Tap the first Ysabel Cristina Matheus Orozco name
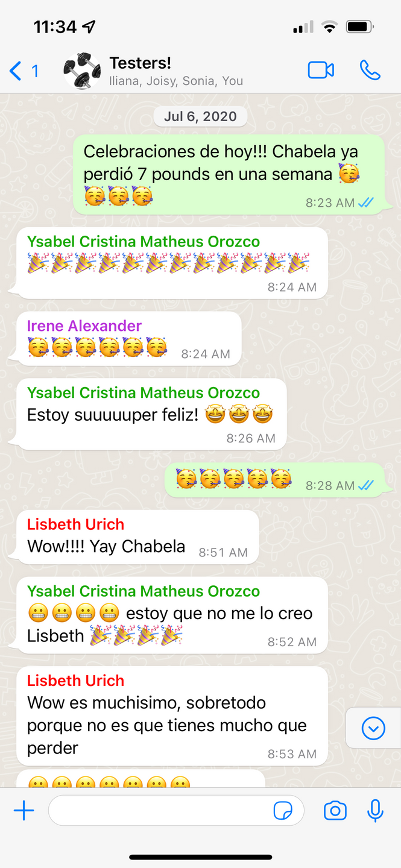 (144, 242)
